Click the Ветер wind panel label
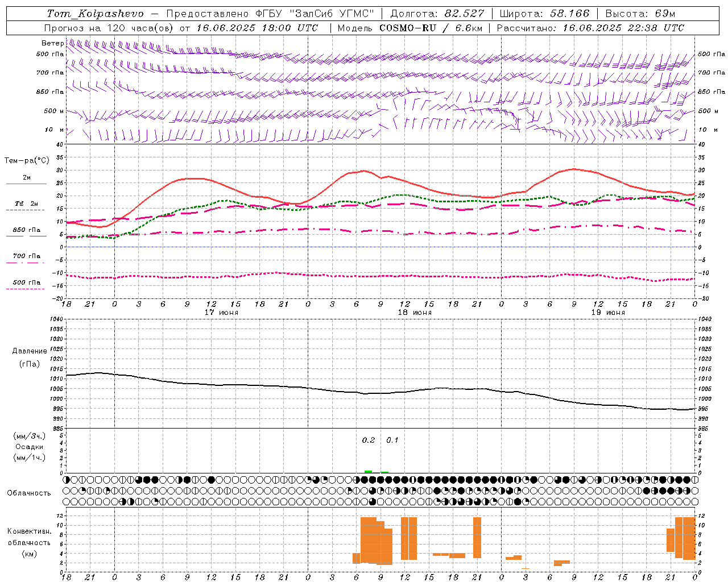Image resolution: width=728 pixels, height=582 pixels. click(x=52, y=43)
